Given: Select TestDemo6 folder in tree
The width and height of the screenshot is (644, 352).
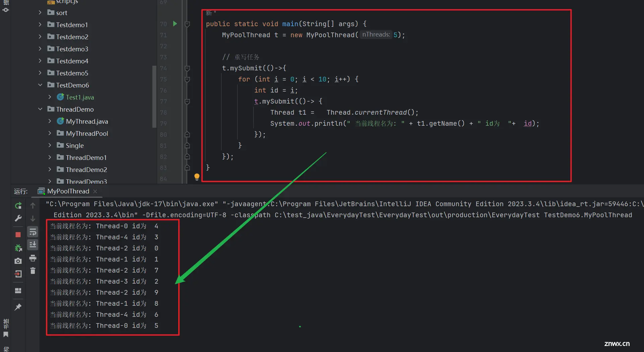Looking at the screenshot, I should click(x=72, y=85).
